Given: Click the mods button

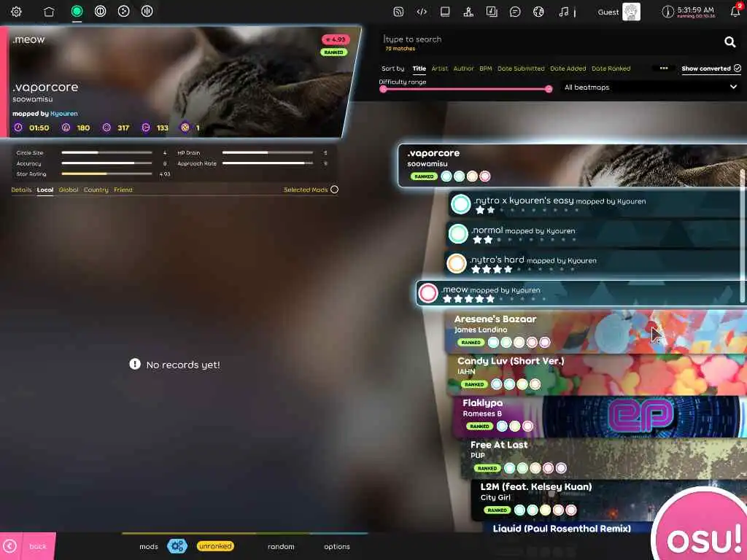Looking at the screenshot, I should 149,546.
